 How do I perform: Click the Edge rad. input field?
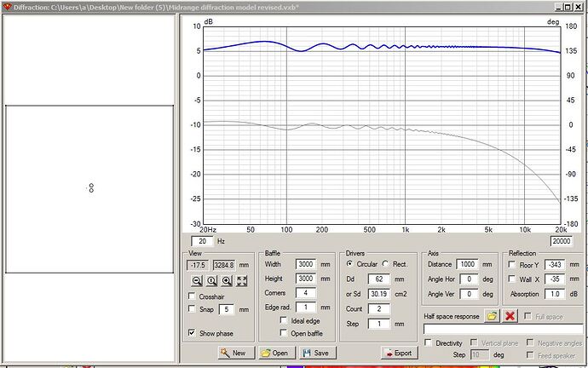point(306,307)
